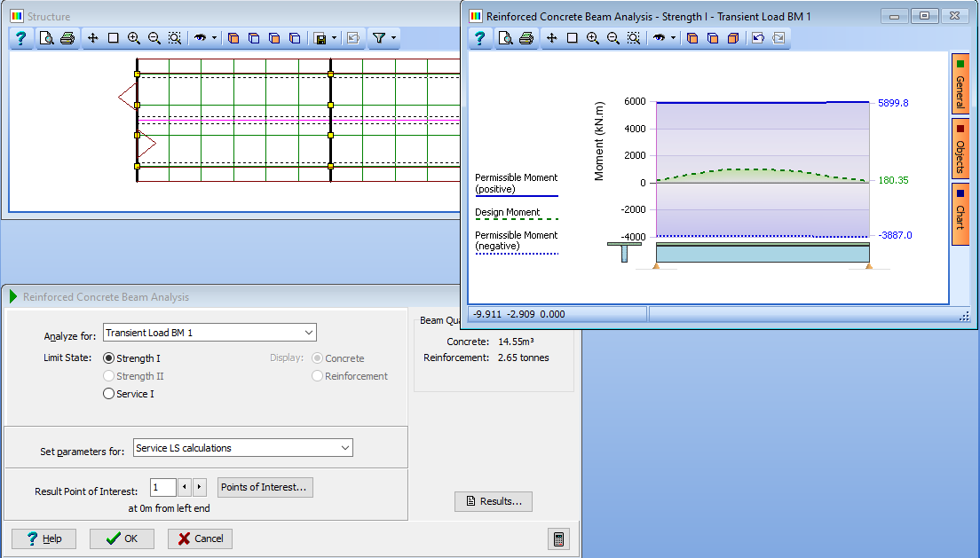Choose Reinforcement display mode

pyautogui.click(x=317, y=375)
